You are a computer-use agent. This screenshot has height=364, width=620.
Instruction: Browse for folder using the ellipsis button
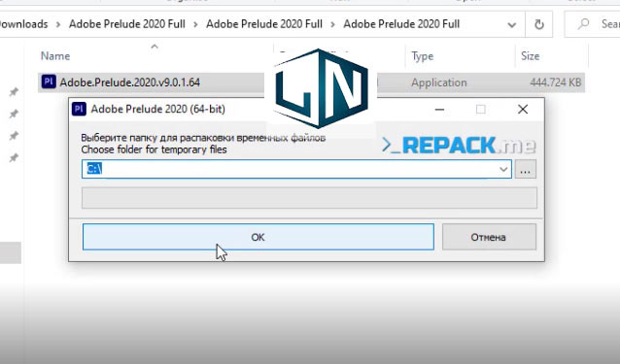click(x=525, y=169)
